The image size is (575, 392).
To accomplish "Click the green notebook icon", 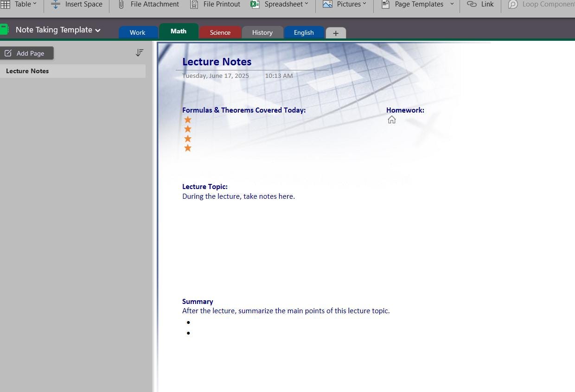I will (x=5, y=30).
